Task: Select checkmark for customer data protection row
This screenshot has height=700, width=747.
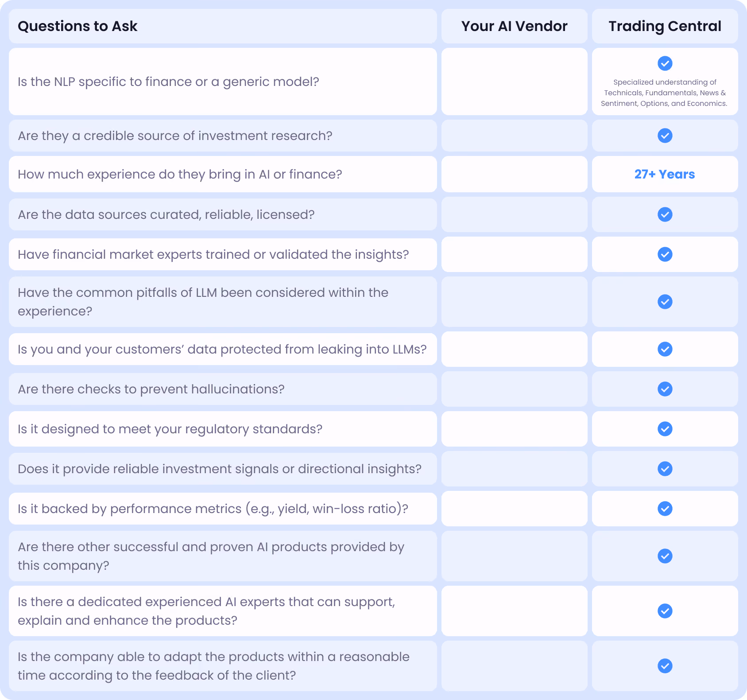Action: 665,349
